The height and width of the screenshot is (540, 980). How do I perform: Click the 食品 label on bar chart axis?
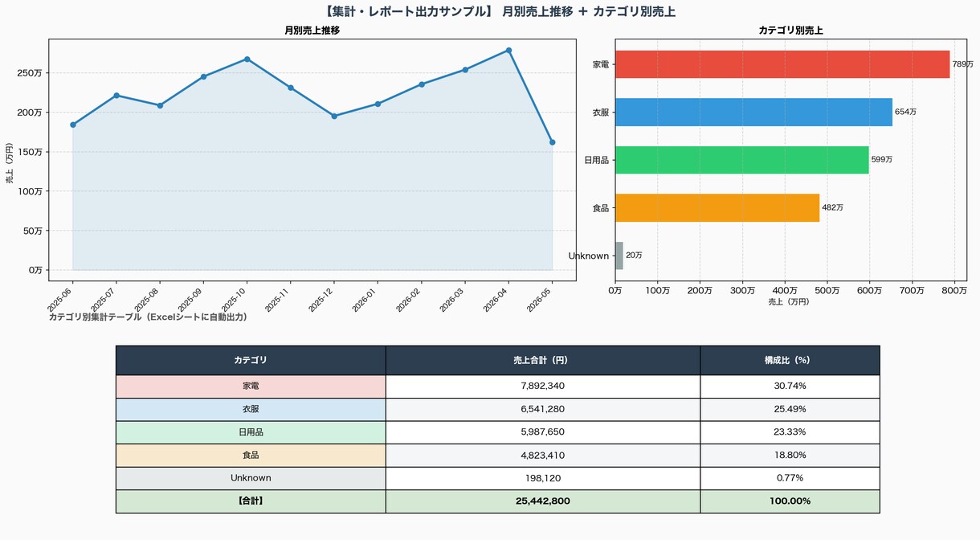pos(600,207)
